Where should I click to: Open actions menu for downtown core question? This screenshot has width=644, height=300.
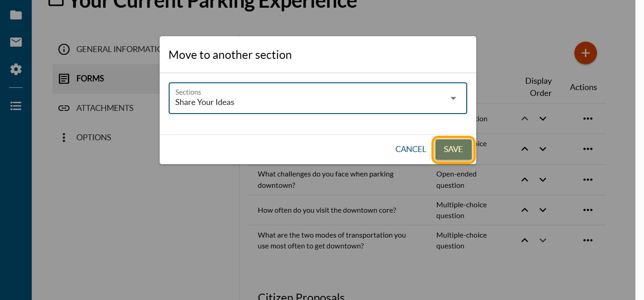click(587, 210)
